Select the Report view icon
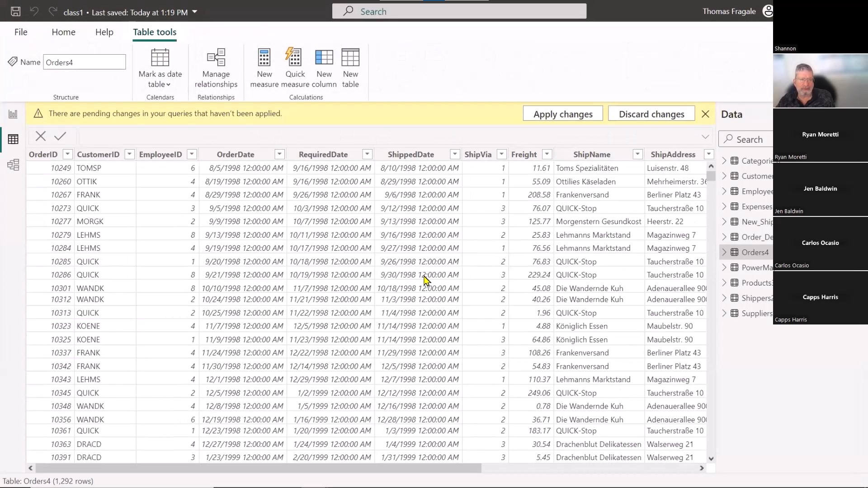This screenshot has width=868, height=488. coord(13,114)
